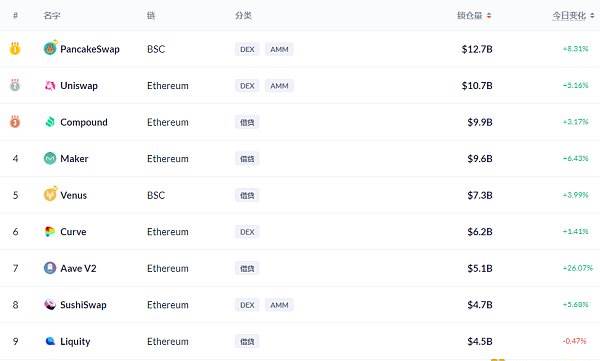Sort by 今日变化 column arrows
The image size is (600, 361).
[592, 16]
